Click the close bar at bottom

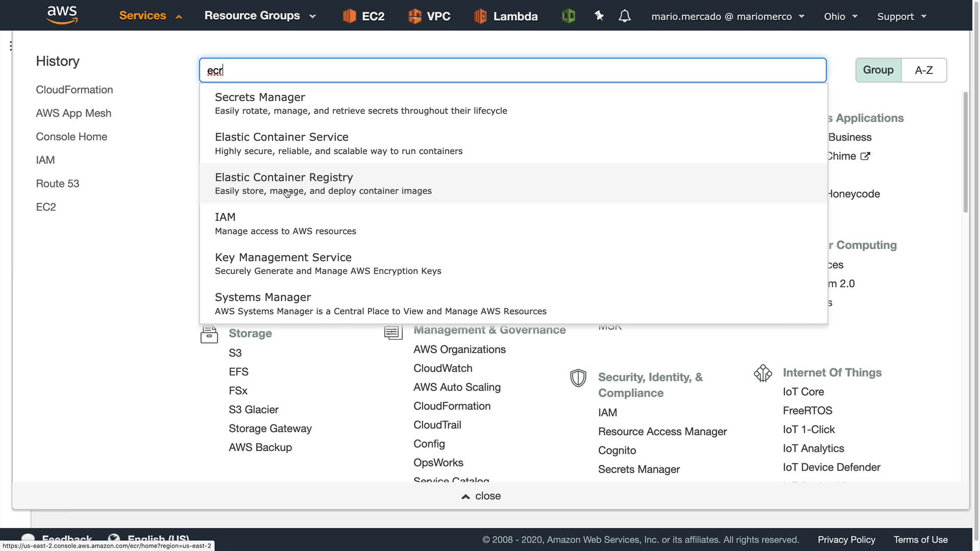click(x=481, y=496)
